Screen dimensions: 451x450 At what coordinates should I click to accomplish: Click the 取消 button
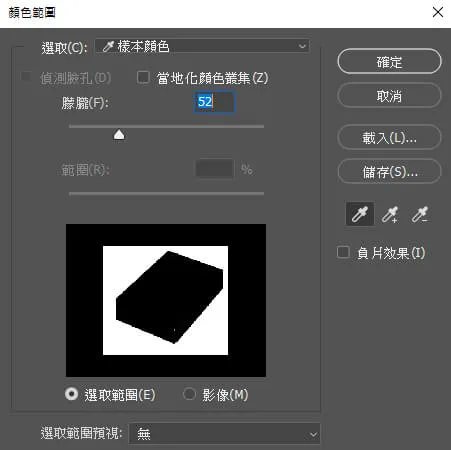click(x=389, y=96)
